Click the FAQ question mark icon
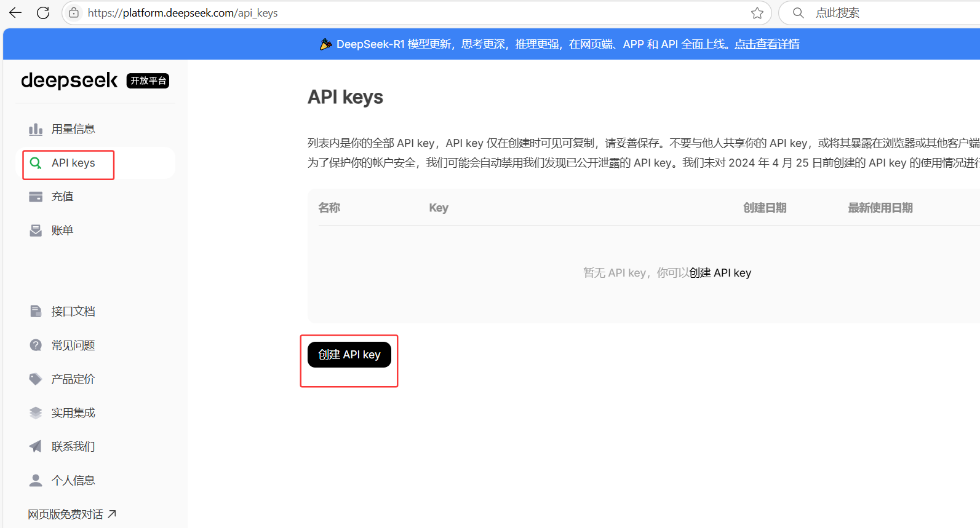The width and height of the screenshot is (980, 528). [x=36, y=345]
